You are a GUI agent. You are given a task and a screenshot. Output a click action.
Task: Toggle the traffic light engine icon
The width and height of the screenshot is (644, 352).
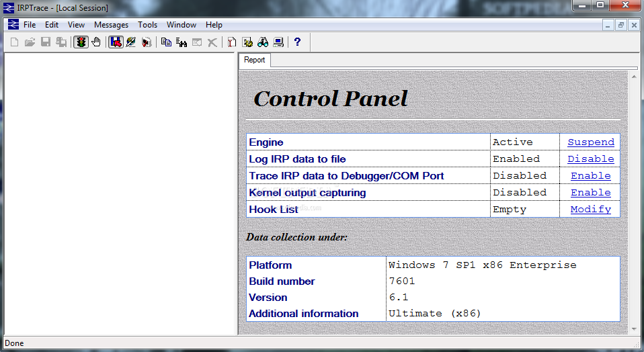pyautogui.click(x=81, y=42)
